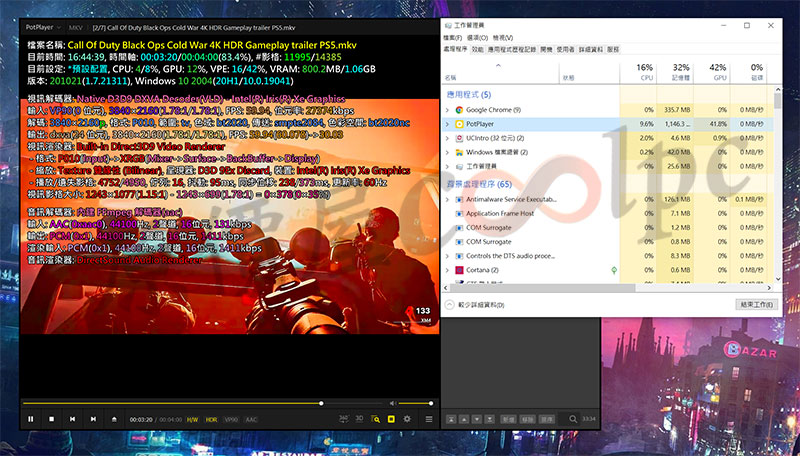Click the Cortana process icon
800x456 pixels.
point(459,270)
